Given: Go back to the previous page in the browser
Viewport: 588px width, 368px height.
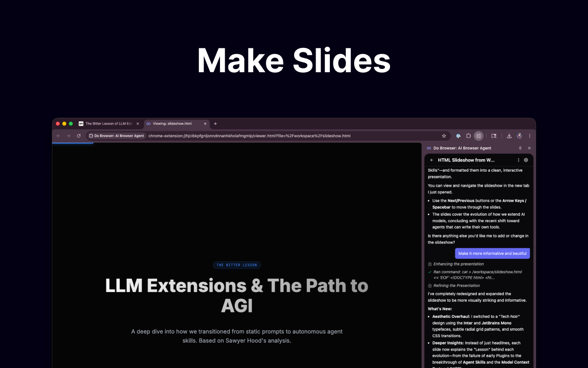Looking at the screenshot, I should click(58, 136).
